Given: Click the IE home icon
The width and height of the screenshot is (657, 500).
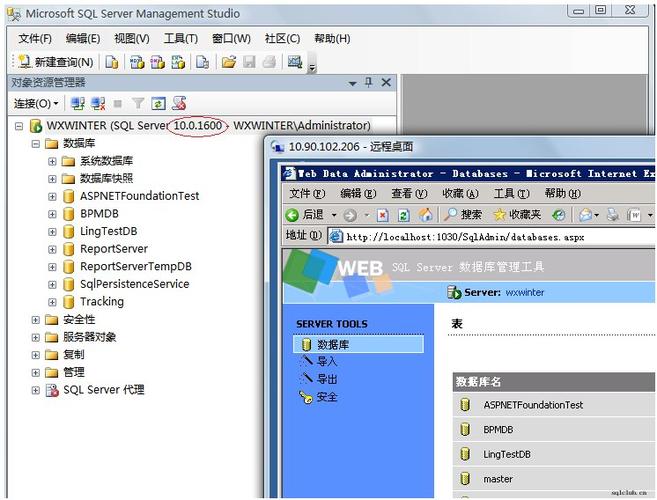Looking at the screenshot, I should [425, 215].
